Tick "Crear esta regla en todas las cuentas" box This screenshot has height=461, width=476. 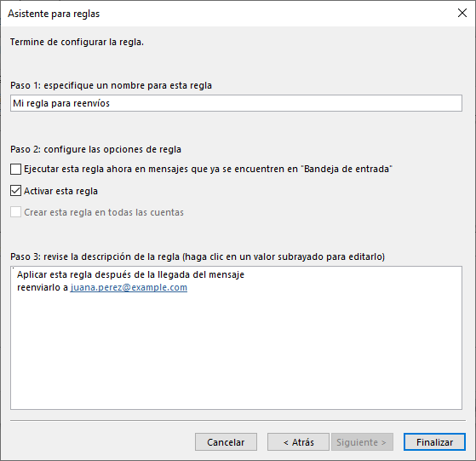tap(16, 212)
